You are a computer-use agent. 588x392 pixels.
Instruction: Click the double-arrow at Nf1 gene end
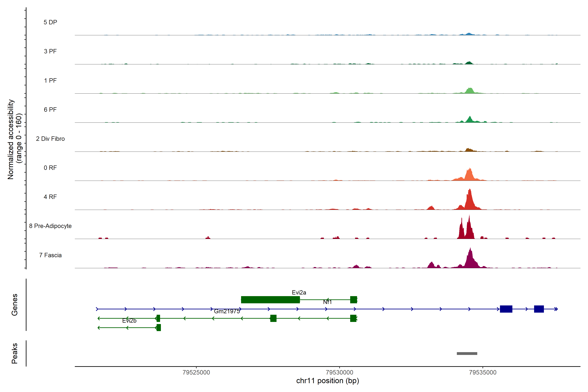click(x=556, y=309)
